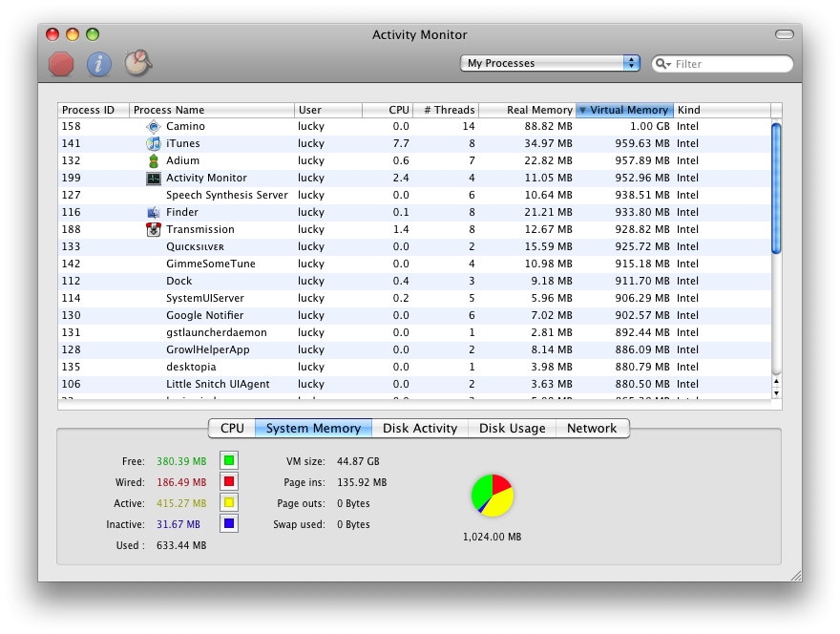The width and height of the screenshot is (840, 634).
Task: Click the memory usage pie chart
Action: click(x=493, y=496)
